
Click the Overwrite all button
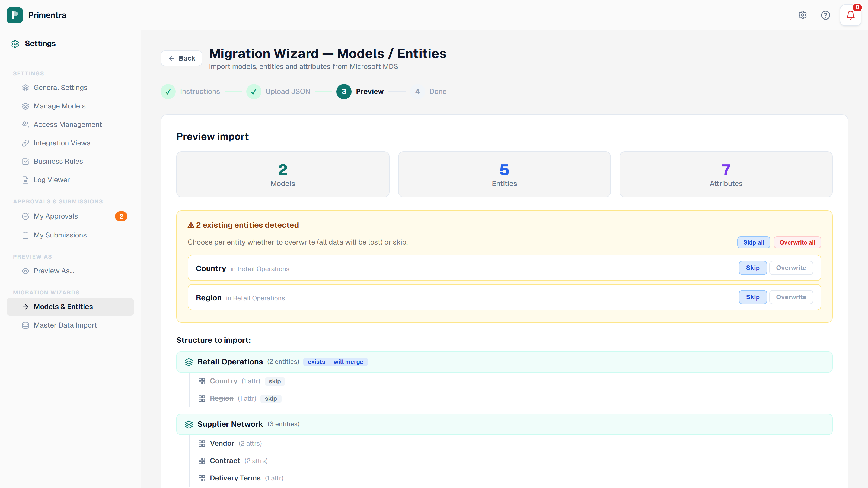(797, 242)
